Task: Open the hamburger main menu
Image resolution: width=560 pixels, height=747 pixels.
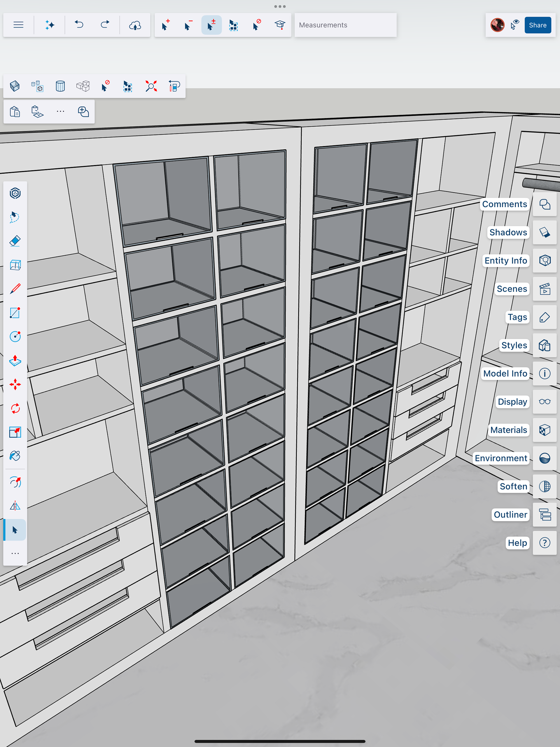Action: tap(18, 25)
